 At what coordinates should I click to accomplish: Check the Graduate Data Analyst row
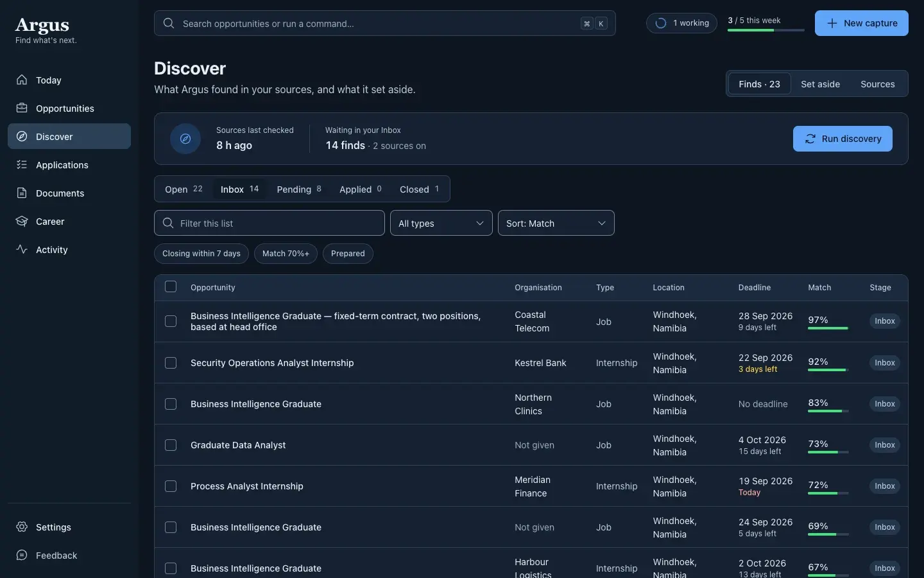coord(171,445)
